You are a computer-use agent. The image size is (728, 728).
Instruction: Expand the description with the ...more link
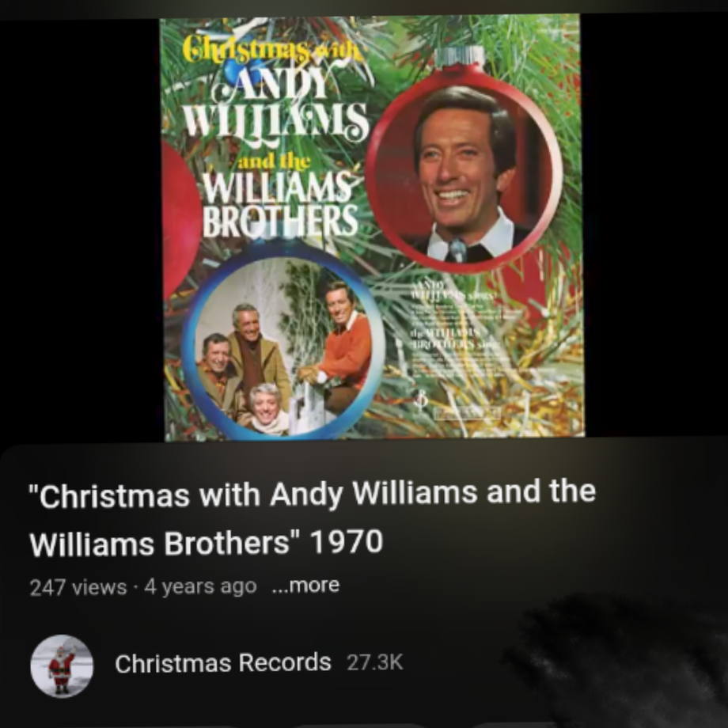(305, 586)
